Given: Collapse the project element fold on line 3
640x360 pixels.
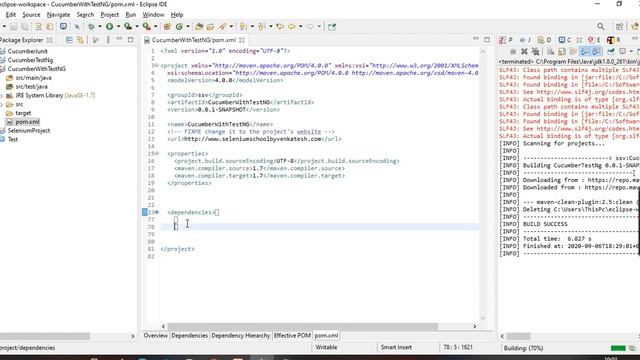Looking at the screenshot, I should click(156, 66).
